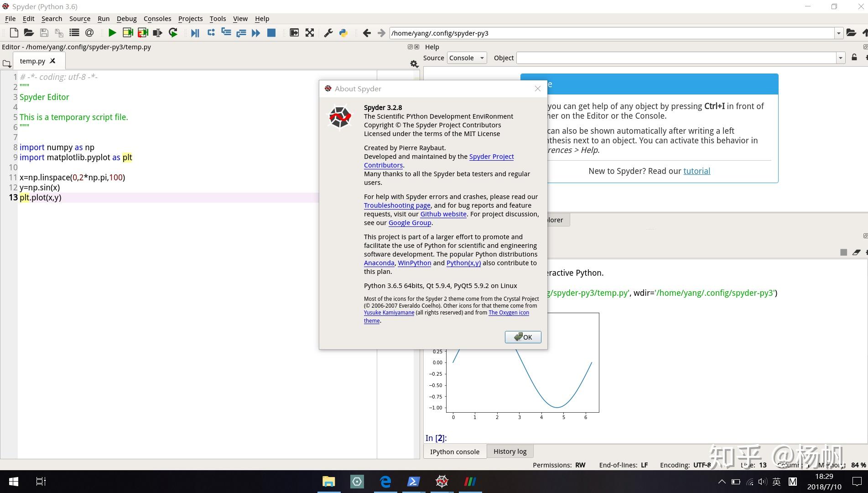This screenshot has width=868, height=493.
Task: Open file using folder icon in toolbar
Action: click(x=29, y=33)
